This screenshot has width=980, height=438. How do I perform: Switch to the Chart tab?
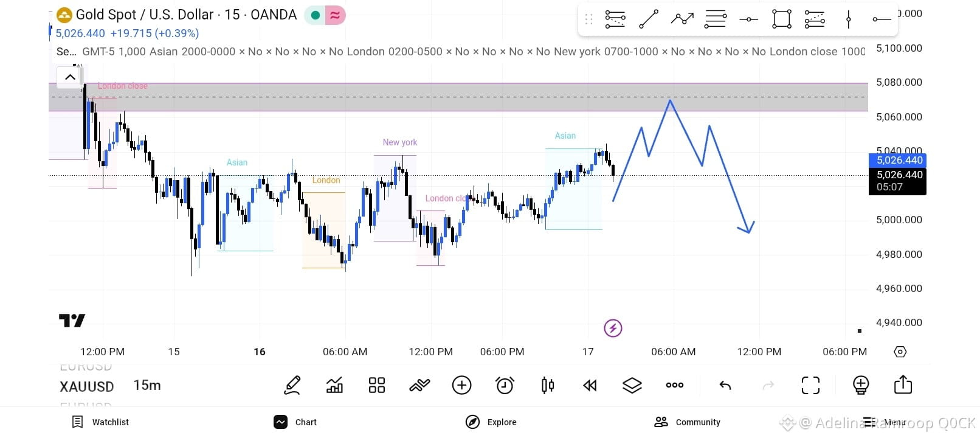click(x=295, y=422)
